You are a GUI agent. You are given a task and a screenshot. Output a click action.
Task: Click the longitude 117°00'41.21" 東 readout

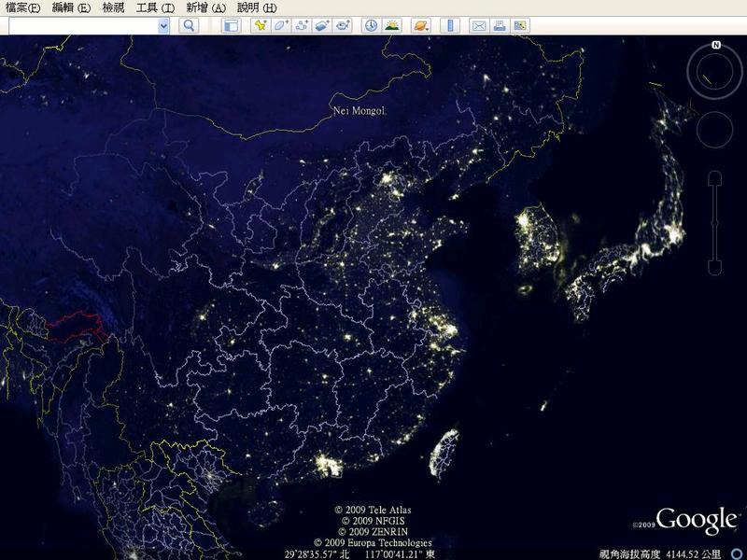(401, 554)
